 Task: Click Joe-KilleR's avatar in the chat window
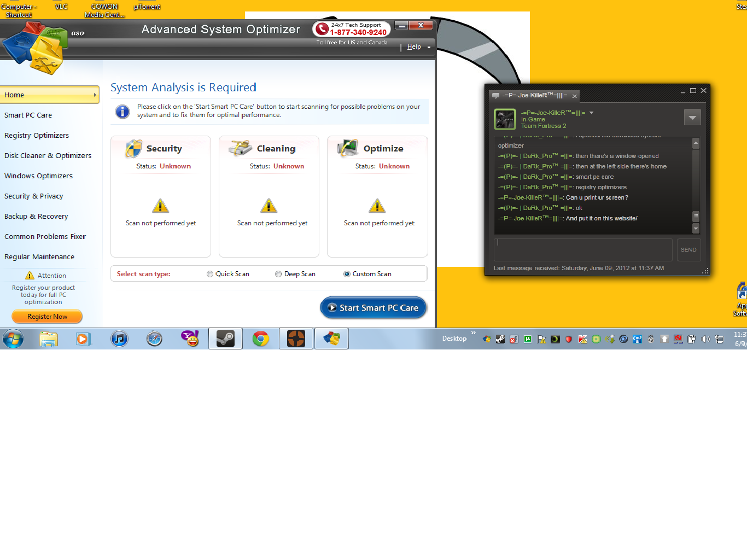coord(505,119)
